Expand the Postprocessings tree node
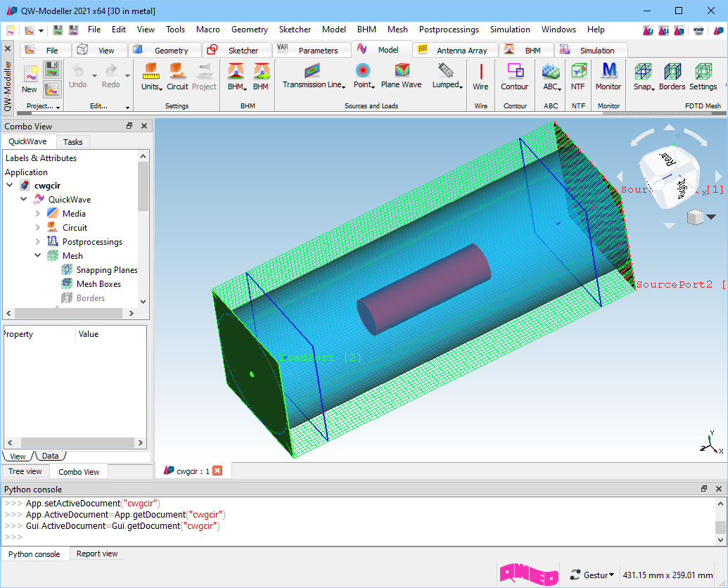The width and height of the screenshot is (728, 588). (37, 241)
